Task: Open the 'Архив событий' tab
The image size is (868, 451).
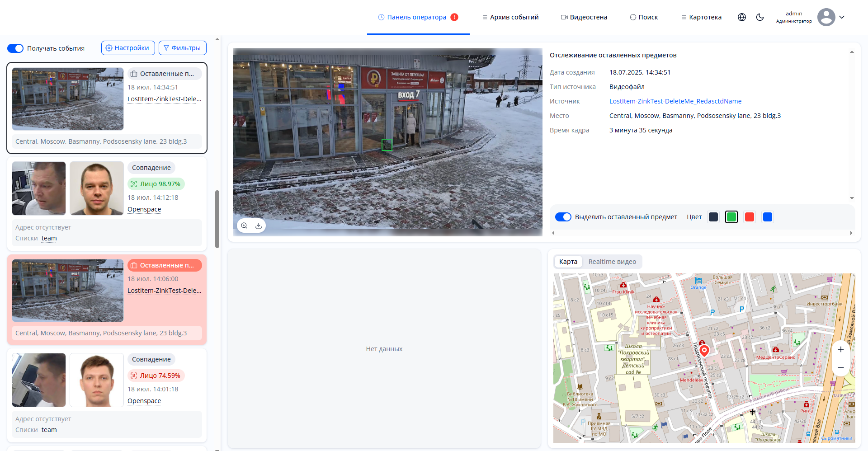Action: click(510, 17)
